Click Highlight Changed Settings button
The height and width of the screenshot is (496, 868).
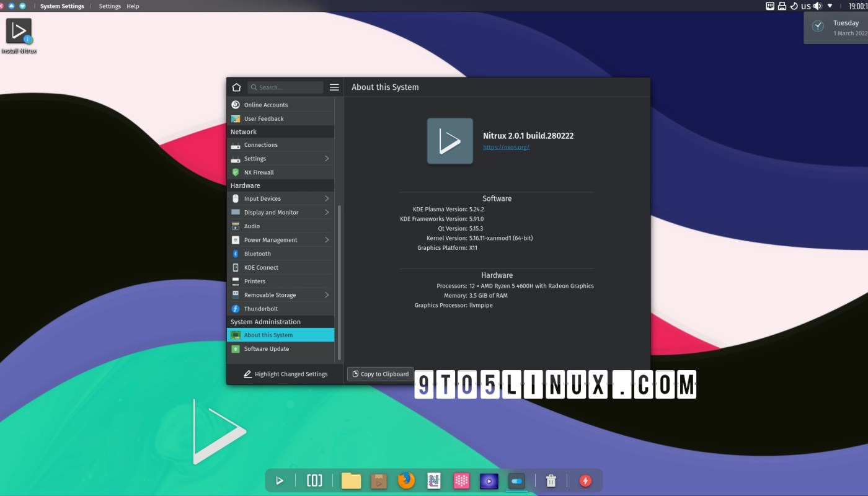point(285,374)
